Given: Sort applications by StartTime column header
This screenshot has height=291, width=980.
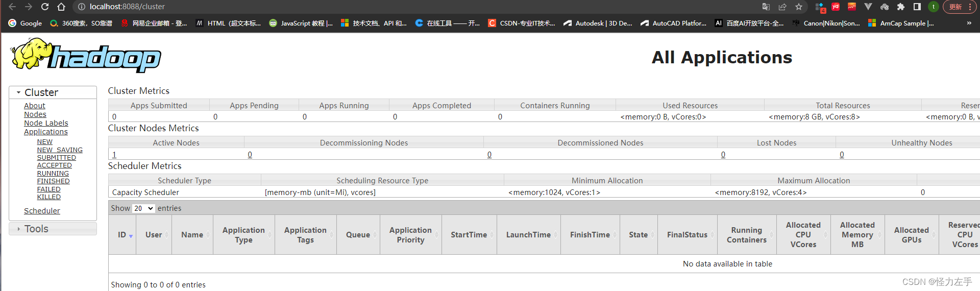Looking at the screenshot, I should [469, 235].
